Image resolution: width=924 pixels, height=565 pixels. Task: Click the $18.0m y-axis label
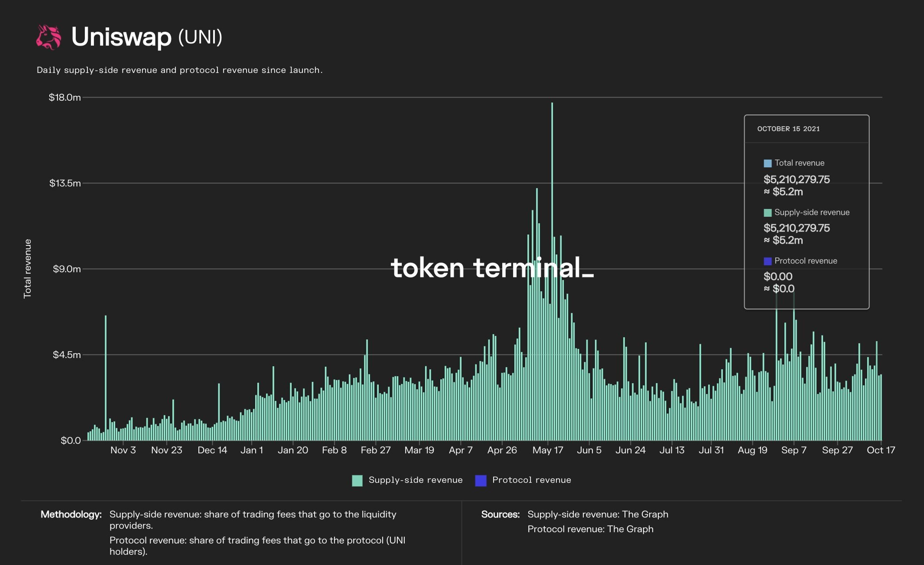(64, 97)
